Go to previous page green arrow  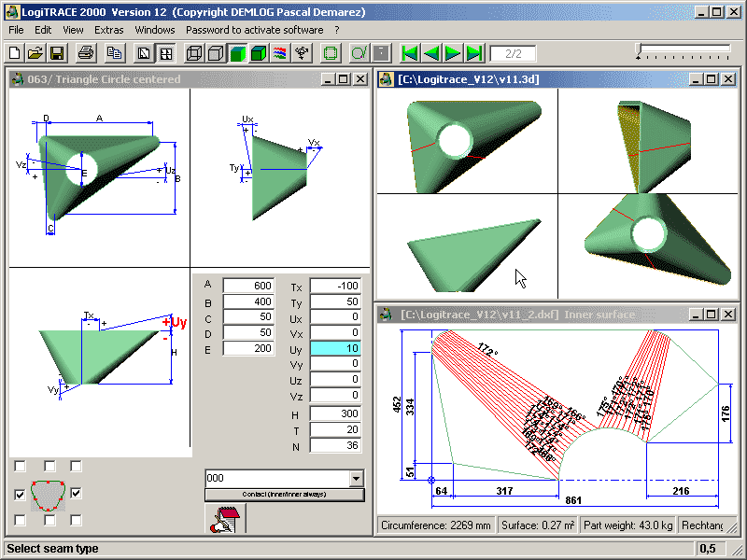431,53
